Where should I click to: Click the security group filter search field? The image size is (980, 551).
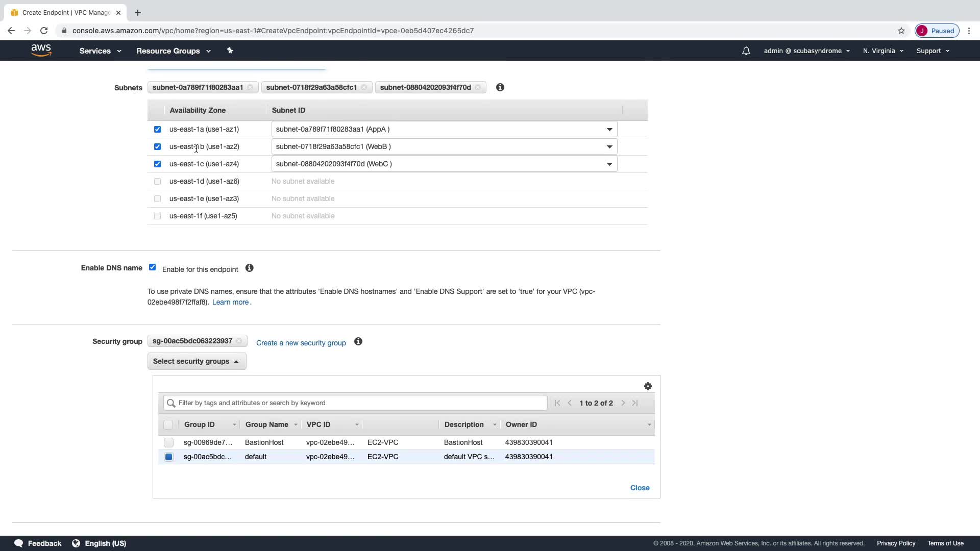(355, 403)
